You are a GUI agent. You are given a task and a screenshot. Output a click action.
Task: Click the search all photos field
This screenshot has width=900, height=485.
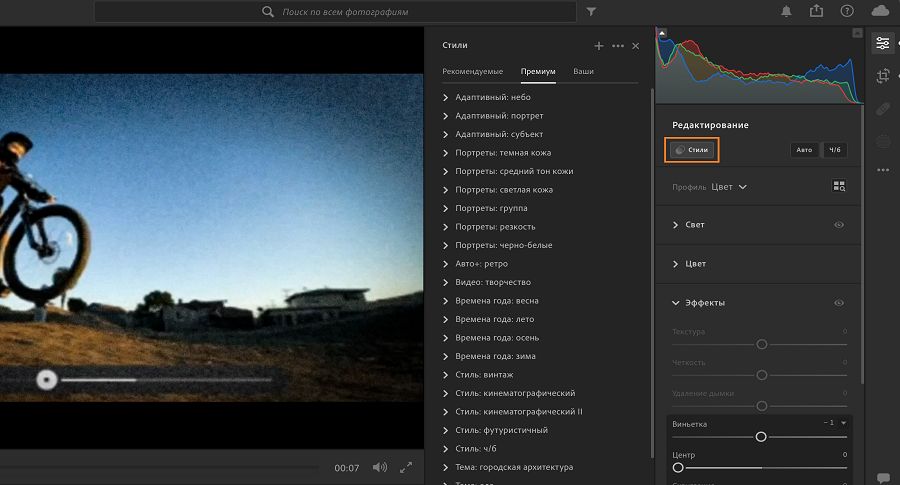point(335,11)
